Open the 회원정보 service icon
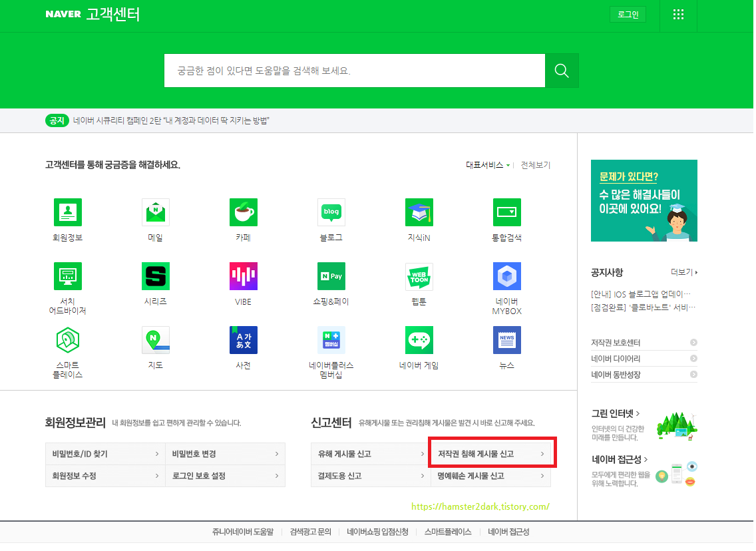The image size is (756, 551). (x=67, y=212)
